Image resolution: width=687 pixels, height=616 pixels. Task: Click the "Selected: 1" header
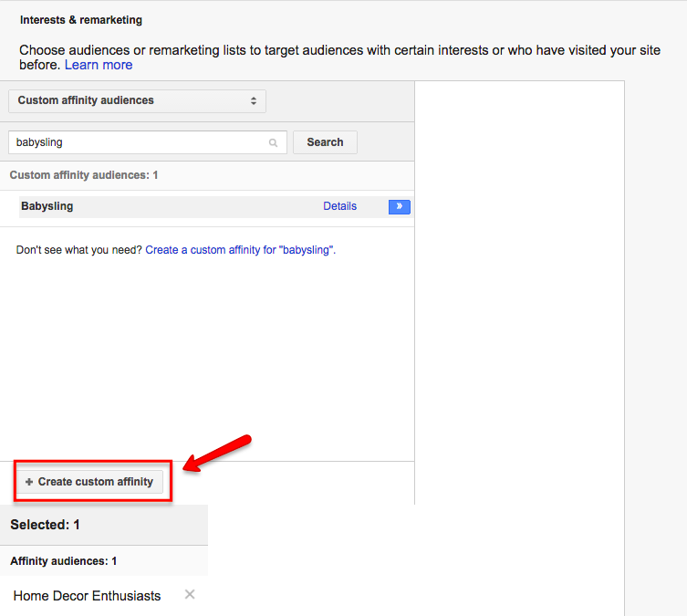[x=46, y=525]
